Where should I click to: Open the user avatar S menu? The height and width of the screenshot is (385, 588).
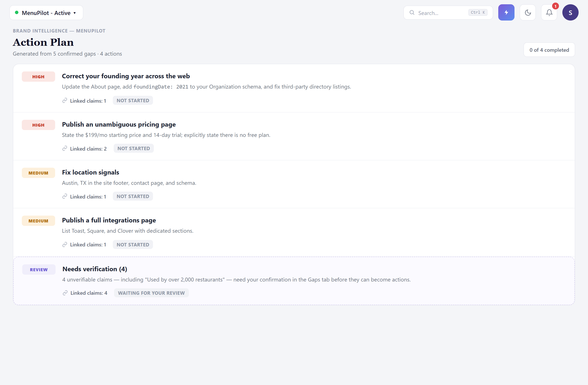pyautogui.click(x=570, y=12)
